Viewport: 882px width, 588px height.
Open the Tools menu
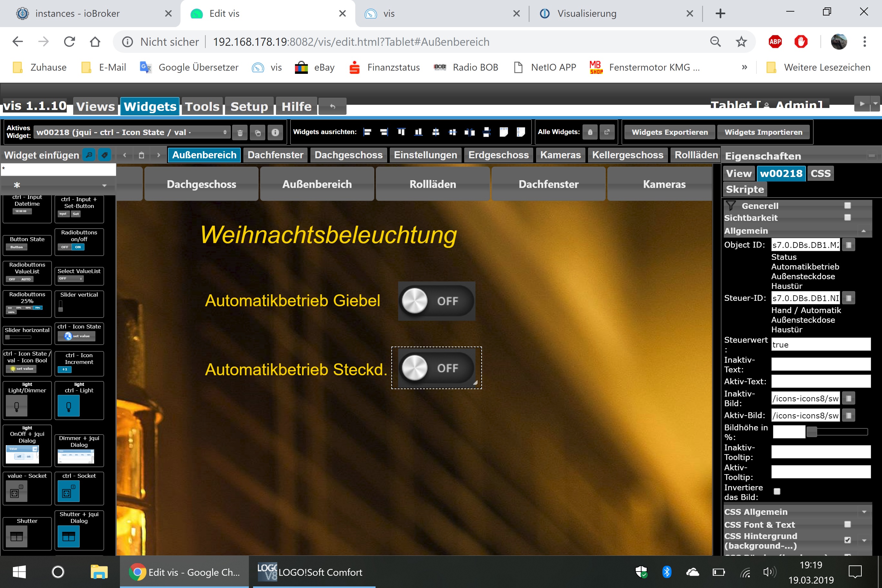pos(202,106)
